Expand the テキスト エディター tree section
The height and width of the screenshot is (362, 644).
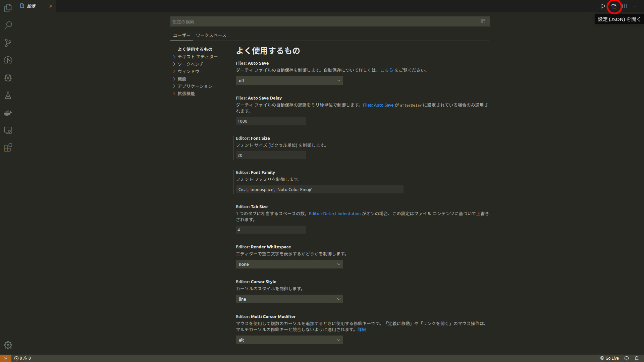pyautogui.click(x=197, y=57)
